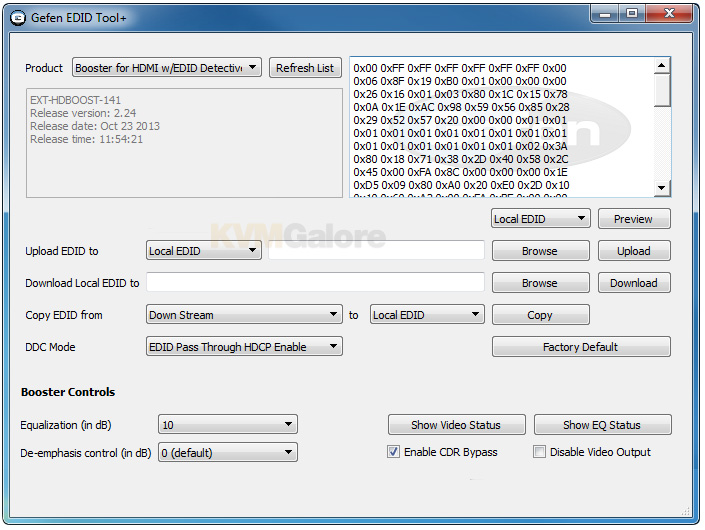Viewport: 705px width, 530px height.
Task: Click the Release date: Oct 23 2013 text
Action: click(95, 126)
